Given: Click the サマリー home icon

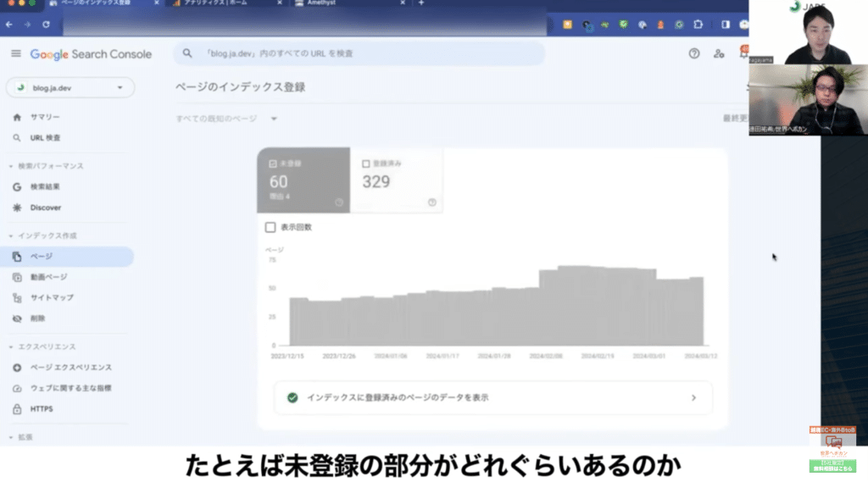Looking at the screenshot, I should [17, 117].
